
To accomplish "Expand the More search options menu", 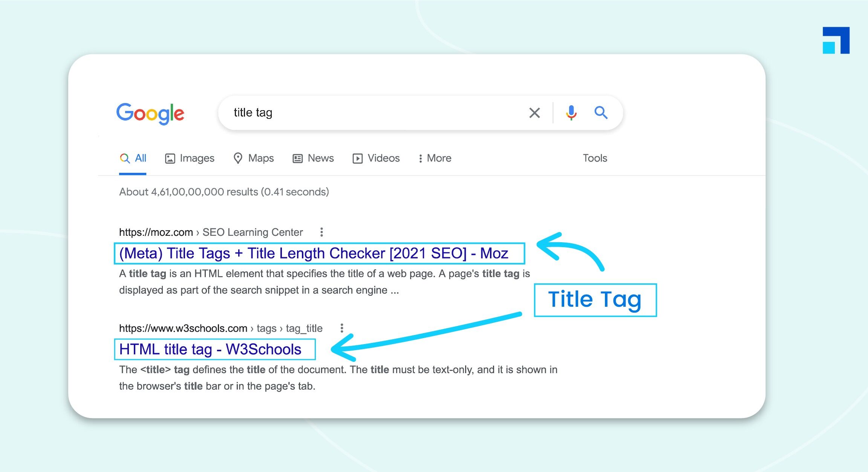I will coord(435,158).
